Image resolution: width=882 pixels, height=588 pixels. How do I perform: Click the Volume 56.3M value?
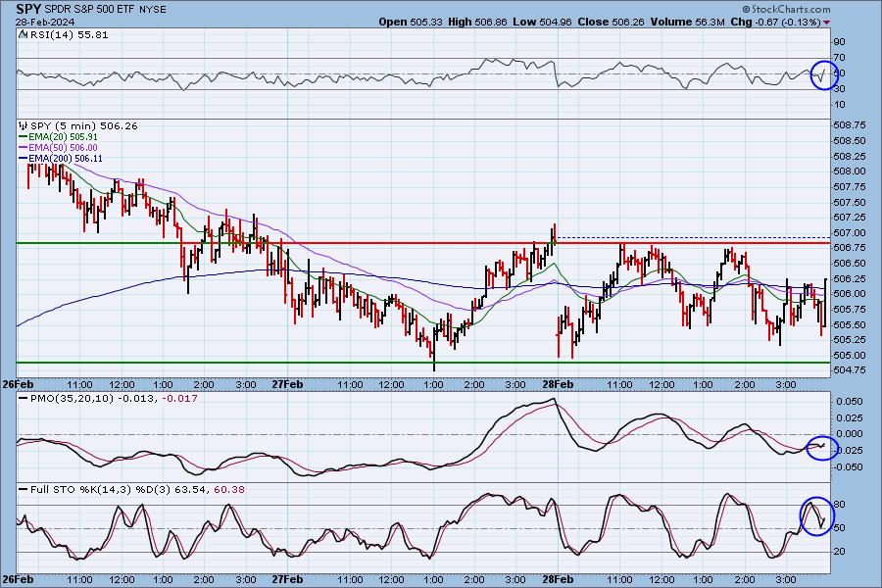[687, 22]
